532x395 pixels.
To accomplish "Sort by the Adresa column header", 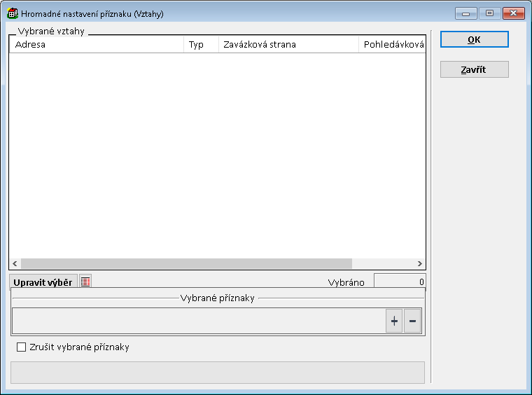I will 97,45.
